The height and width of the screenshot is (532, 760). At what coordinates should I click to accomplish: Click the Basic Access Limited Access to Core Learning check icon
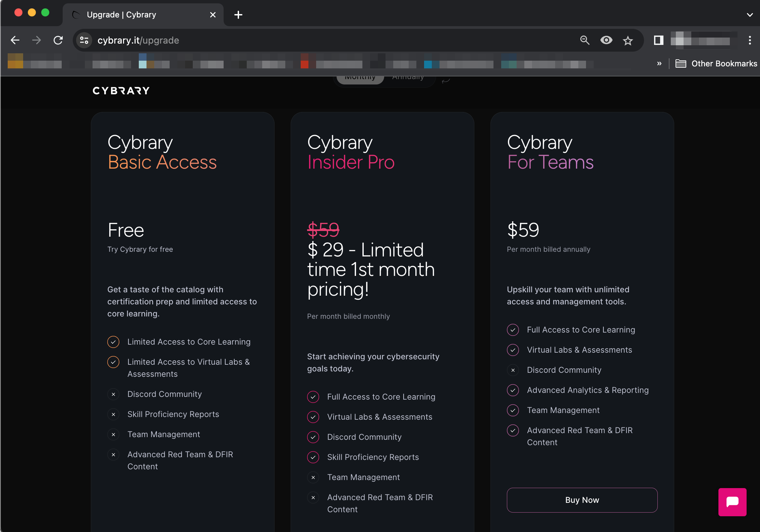(113, 342)
